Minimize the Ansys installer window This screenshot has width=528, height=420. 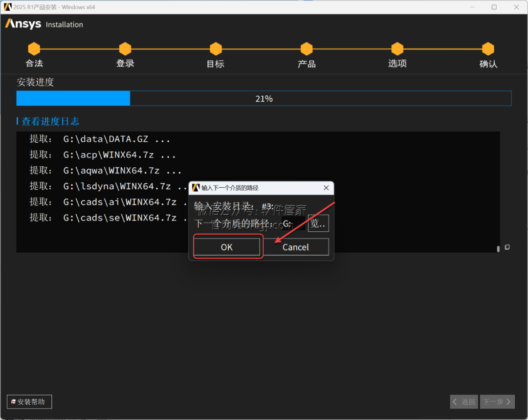472,7
